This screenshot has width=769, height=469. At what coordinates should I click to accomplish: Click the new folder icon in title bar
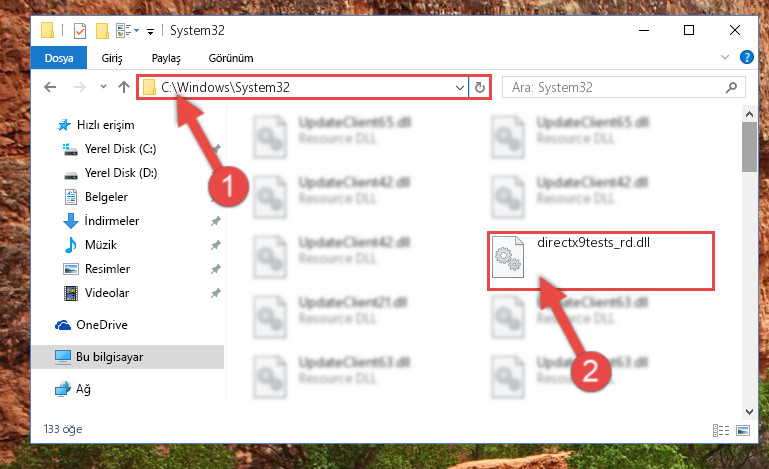click(x=102, y=31)
